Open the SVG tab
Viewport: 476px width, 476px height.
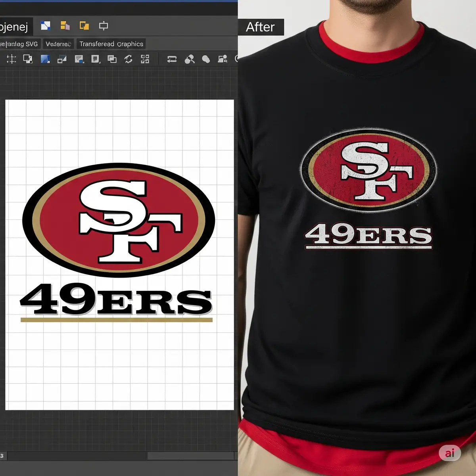point(19,44)
